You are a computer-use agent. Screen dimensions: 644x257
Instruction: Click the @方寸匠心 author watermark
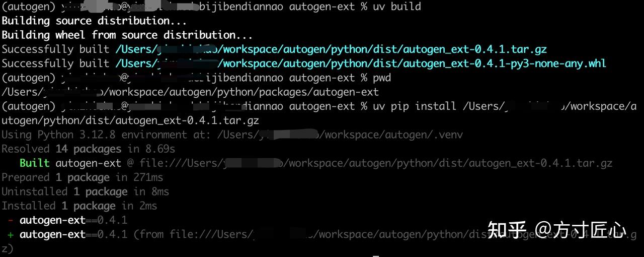(581, 230)
